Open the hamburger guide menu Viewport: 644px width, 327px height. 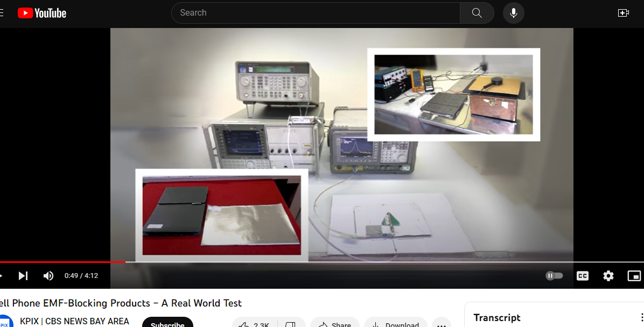pyautogui.click(x=2, y=13)
